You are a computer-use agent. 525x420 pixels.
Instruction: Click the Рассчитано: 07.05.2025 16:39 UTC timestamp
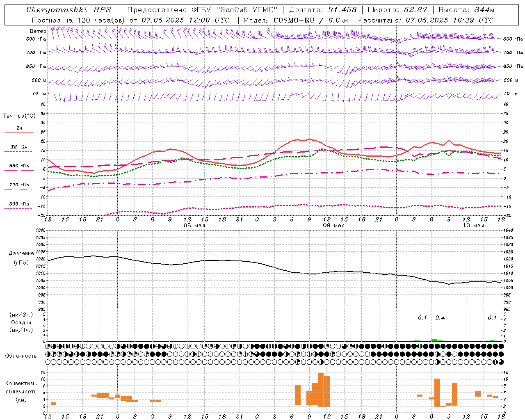point(426,20)
